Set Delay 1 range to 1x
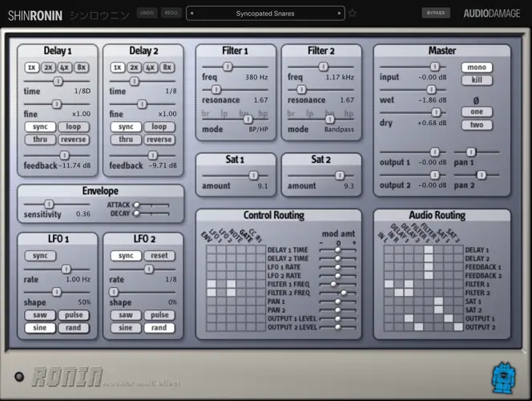Image resolution: width=532 pixels, height=401 pixels. click(x=31, y=67)
